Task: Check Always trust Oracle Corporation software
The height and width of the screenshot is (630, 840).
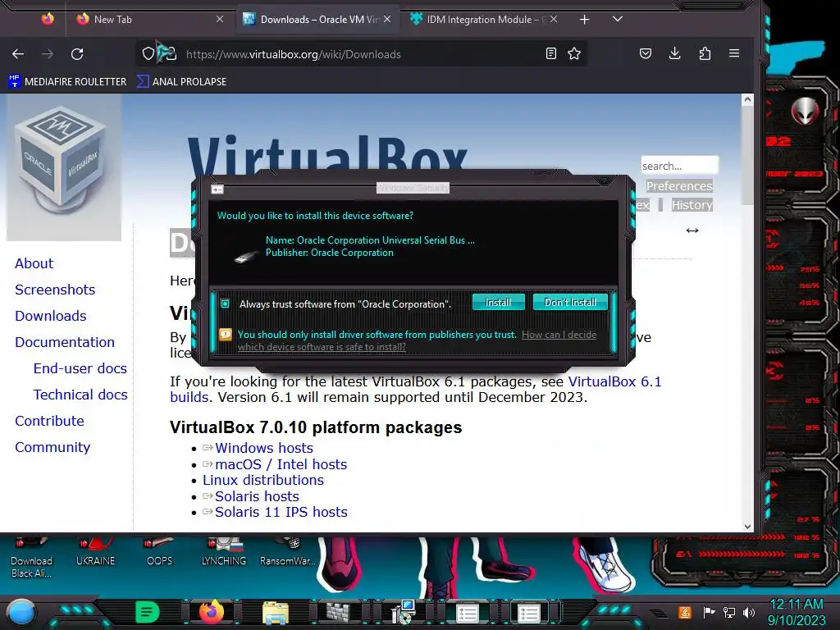Action: tap(226, 304)
